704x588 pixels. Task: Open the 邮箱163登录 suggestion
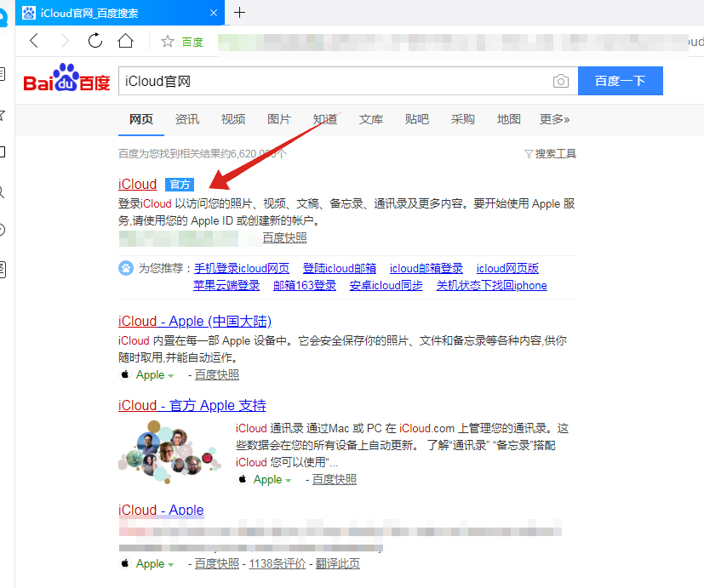305,285
